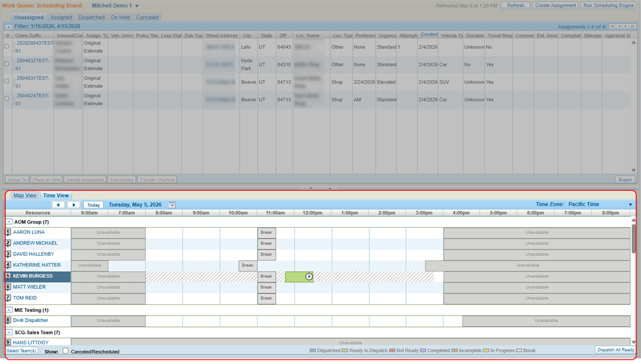Sort assignments by the Created column header
This screenshot has width=641, height=364.
coord(429,35)
